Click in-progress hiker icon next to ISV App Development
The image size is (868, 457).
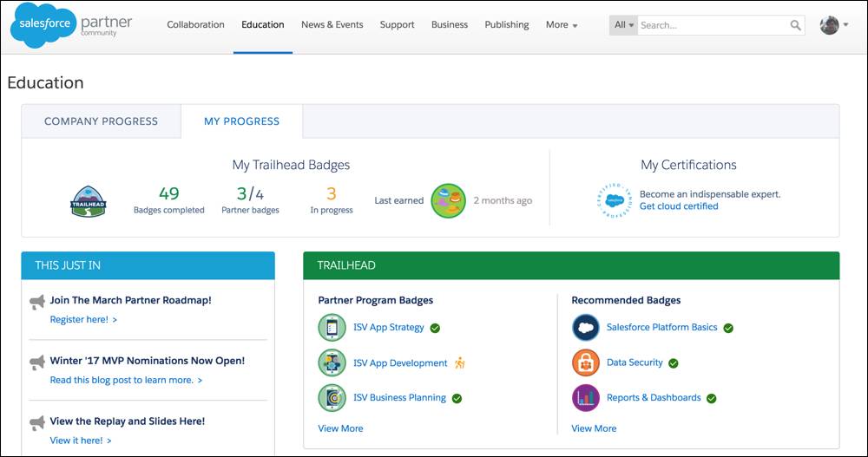(460, 363)
